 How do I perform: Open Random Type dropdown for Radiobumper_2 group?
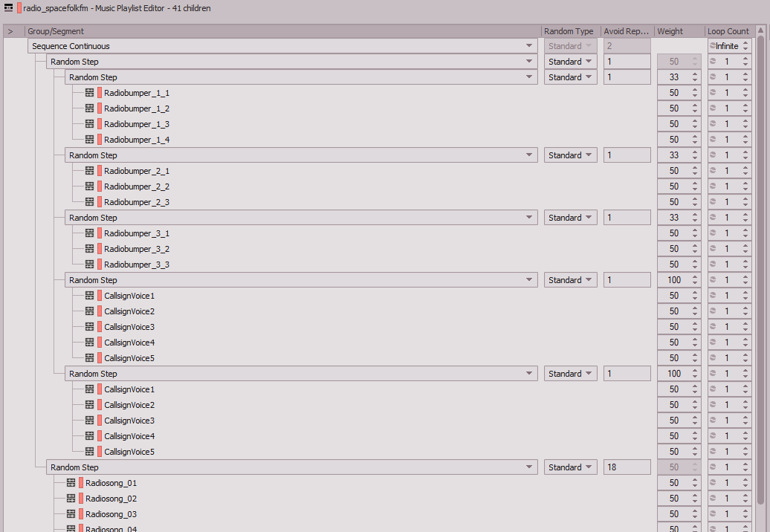point(570,155)
